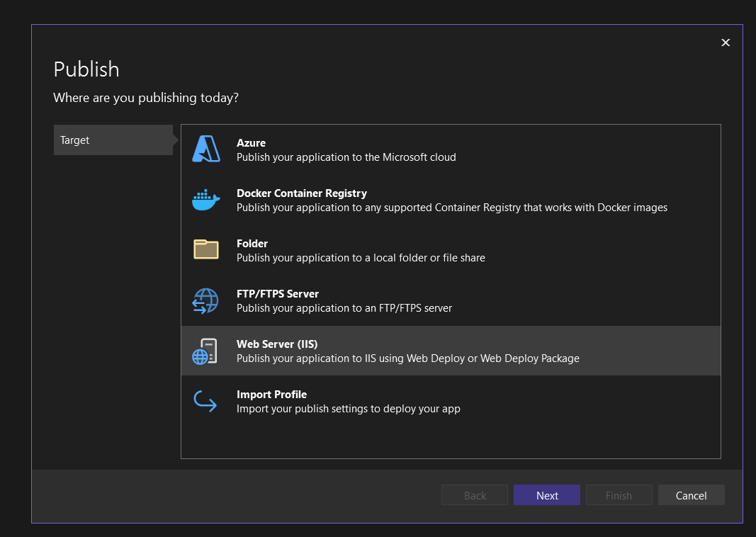Open the Target step tab
This screenshot has height=537, width=756.
tap(113, 140)
